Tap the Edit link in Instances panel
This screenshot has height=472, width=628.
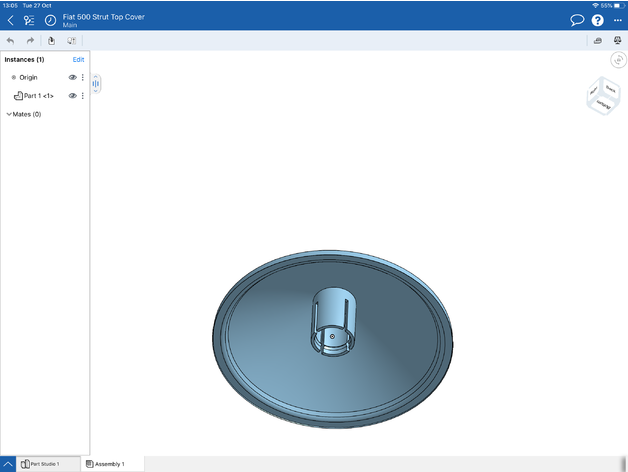click(x=78, y=60)
